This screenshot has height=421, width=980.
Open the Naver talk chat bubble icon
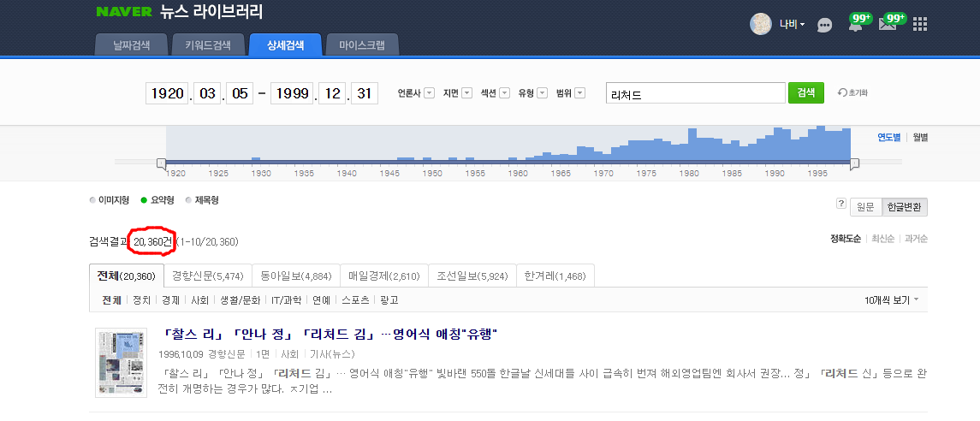[825, 25]
